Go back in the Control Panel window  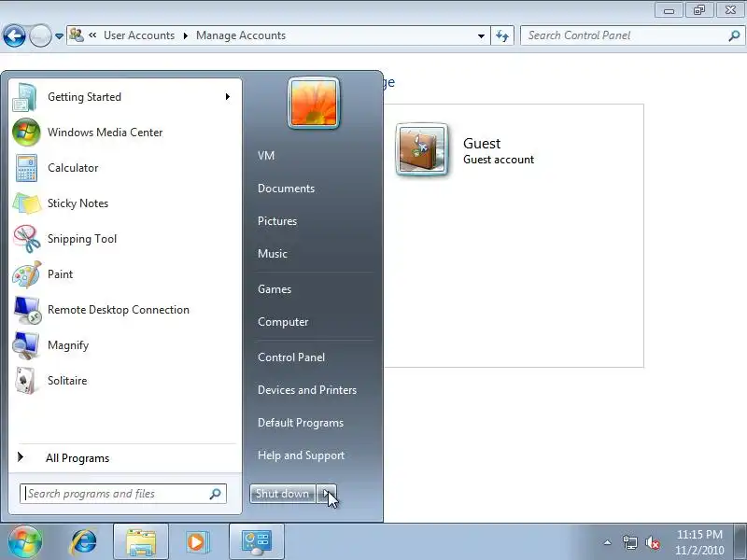[14, 35]
